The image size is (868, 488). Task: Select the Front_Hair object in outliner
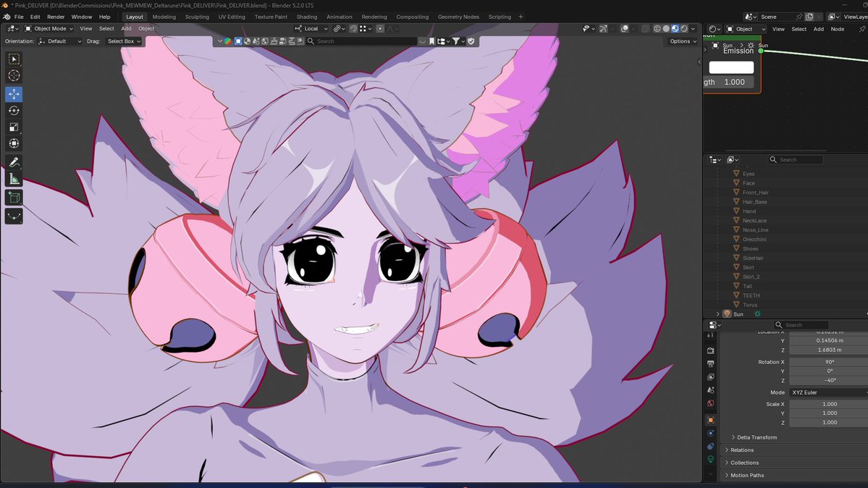pos(756,192)
